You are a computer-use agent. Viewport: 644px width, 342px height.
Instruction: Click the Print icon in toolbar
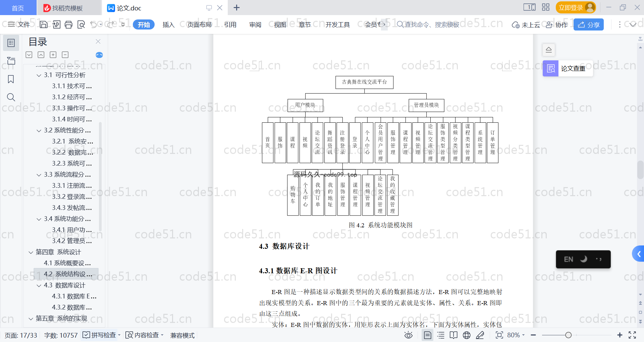point(68,24)
